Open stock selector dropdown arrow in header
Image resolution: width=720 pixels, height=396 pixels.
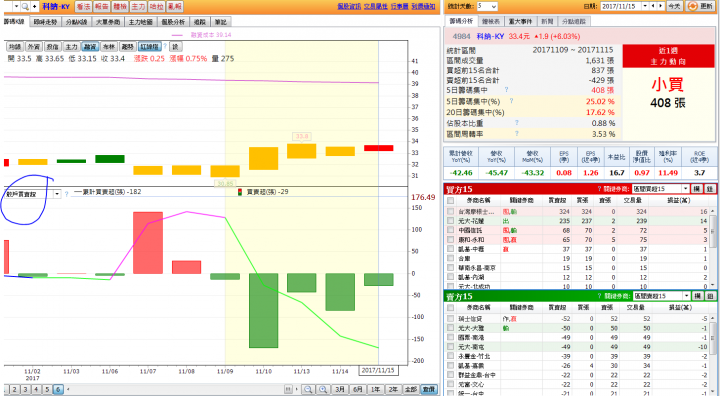(17, 6)
